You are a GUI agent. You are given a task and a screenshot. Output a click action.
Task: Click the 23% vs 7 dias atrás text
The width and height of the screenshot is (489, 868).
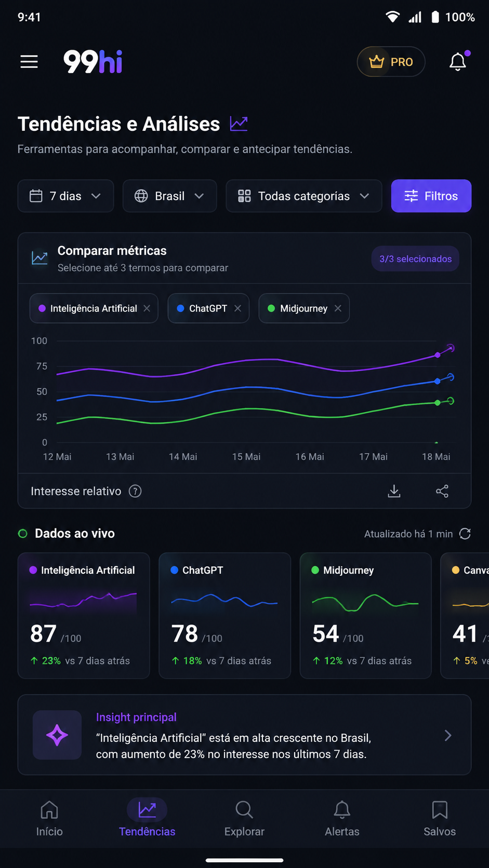[80, 661]
